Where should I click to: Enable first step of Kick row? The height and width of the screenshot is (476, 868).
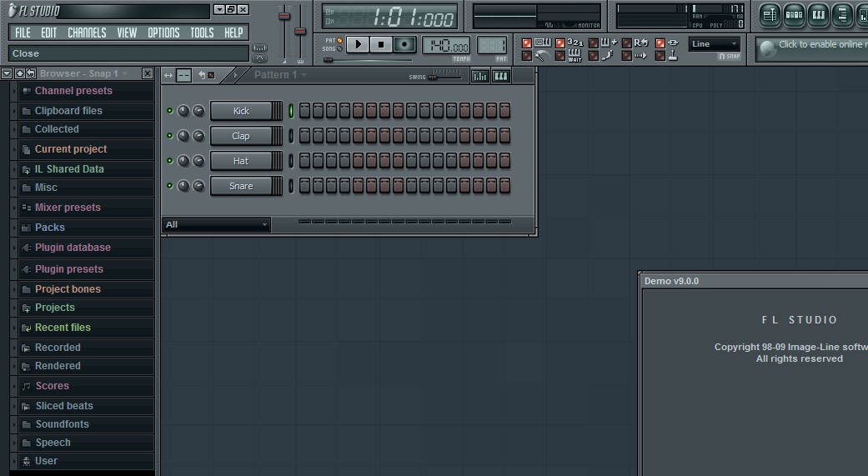304,111
